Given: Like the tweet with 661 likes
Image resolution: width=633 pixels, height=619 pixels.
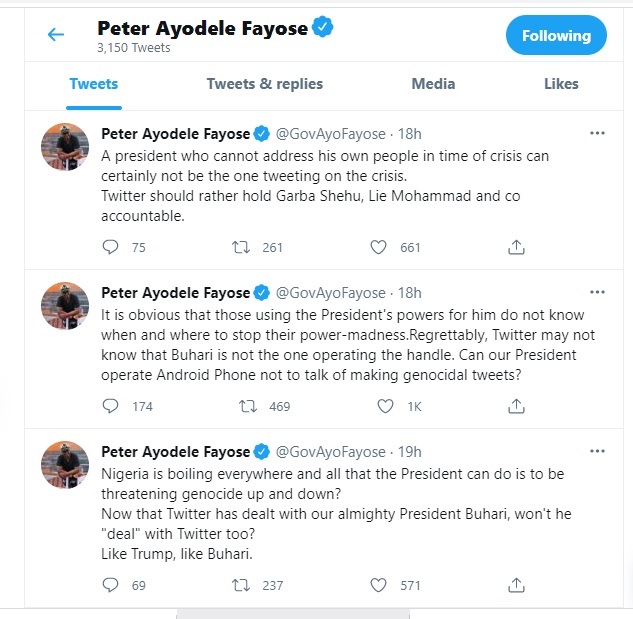Looking at the screenshot, I should coord(378,247).
